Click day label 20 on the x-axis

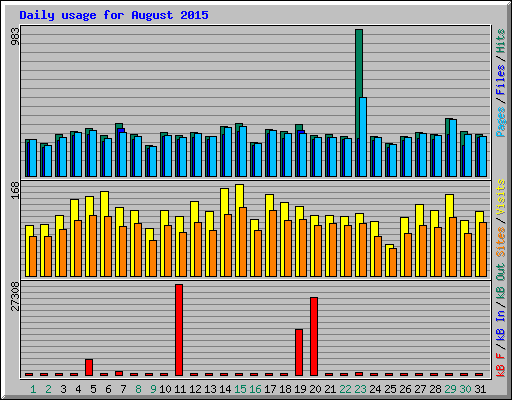(315, 389)
